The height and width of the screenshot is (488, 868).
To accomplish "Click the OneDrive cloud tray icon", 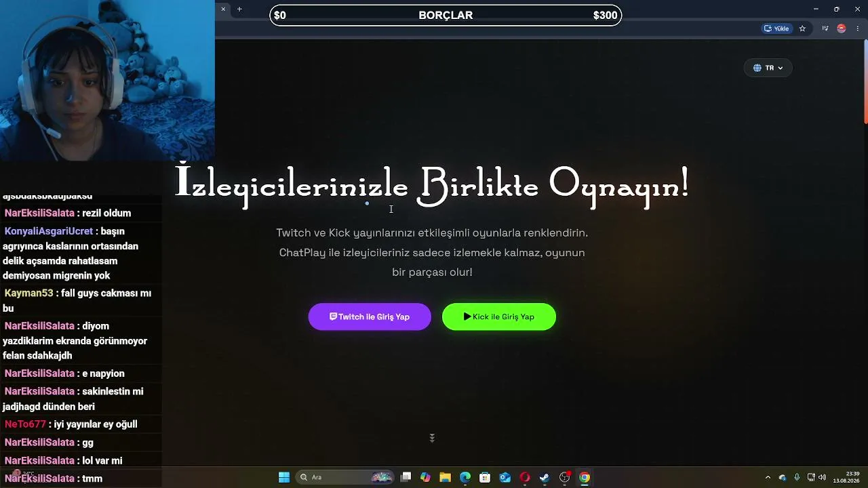I will (x=783, y=477).
